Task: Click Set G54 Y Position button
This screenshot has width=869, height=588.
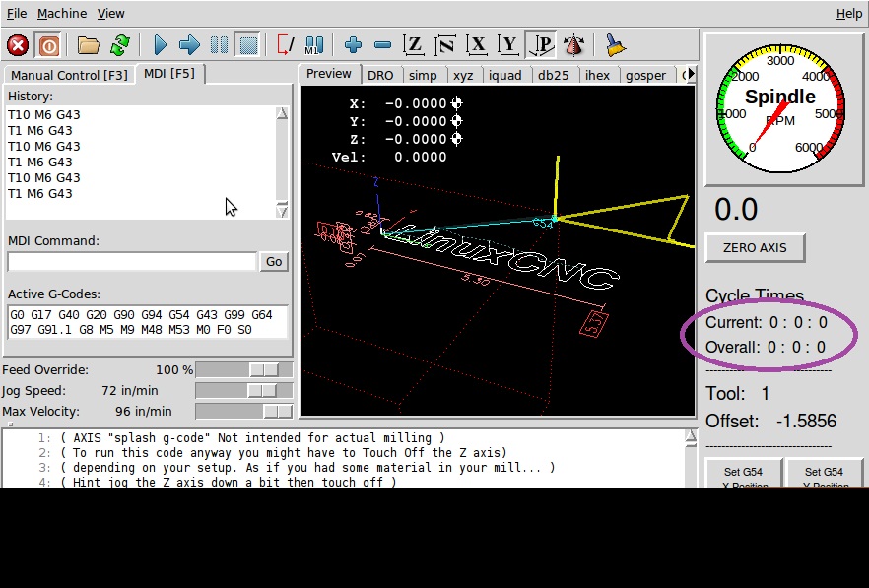Action: (824, 476)
